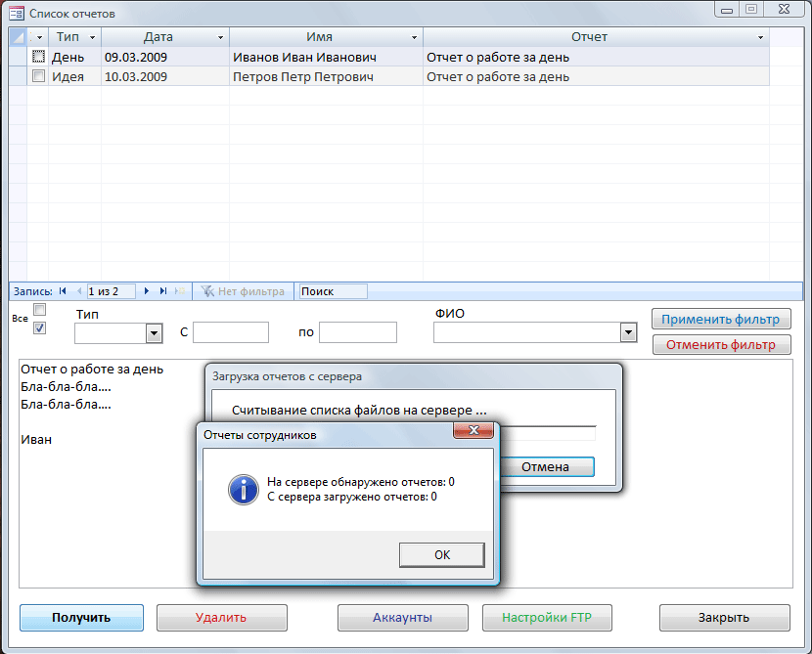
Task: Click the 'Получить' button
Action: coord(81,618)
